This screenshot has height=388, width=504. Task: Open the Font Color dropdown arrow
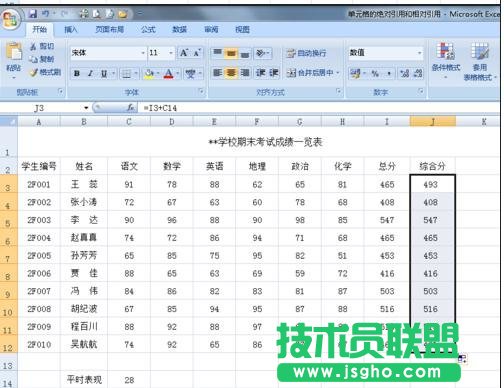(178, 73)
